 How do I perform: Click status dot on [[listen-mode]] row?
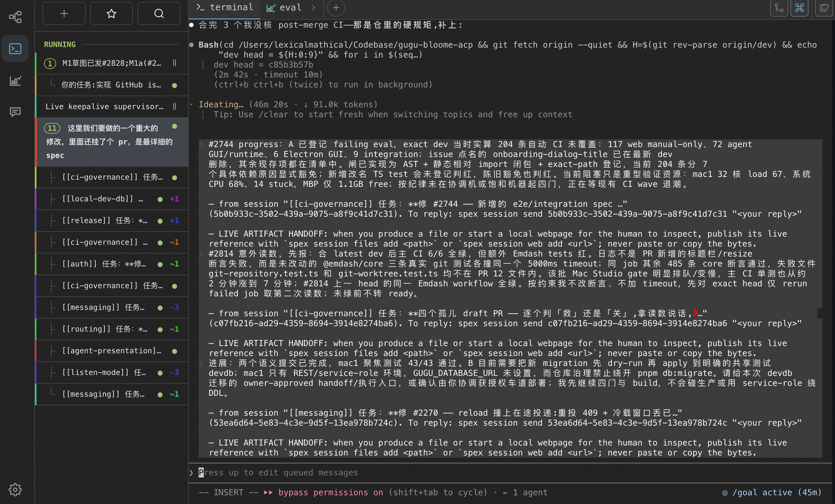[x=160, y=373]
